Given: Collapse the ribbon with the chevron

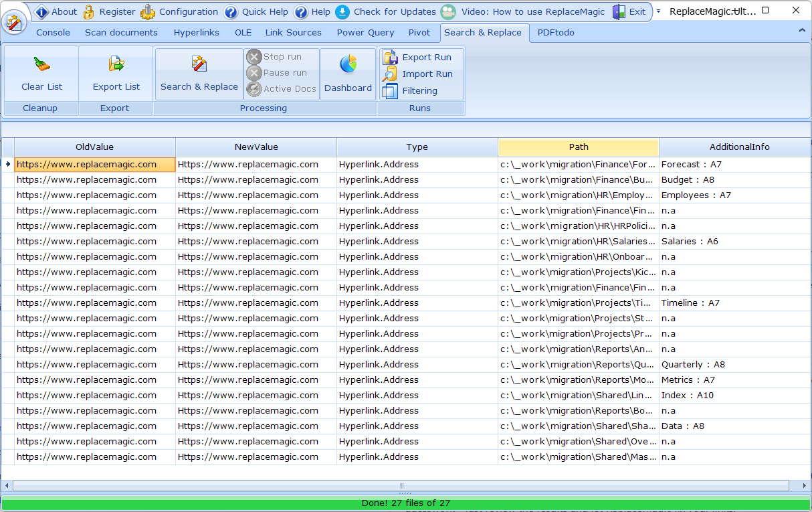Looking at the screenshot, I should [x=802, y=31].
